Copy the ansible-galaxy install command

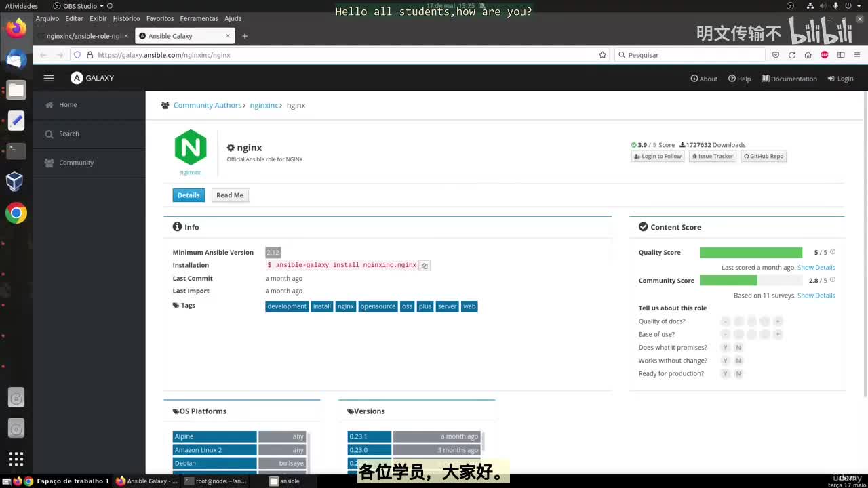click(425, 266)
